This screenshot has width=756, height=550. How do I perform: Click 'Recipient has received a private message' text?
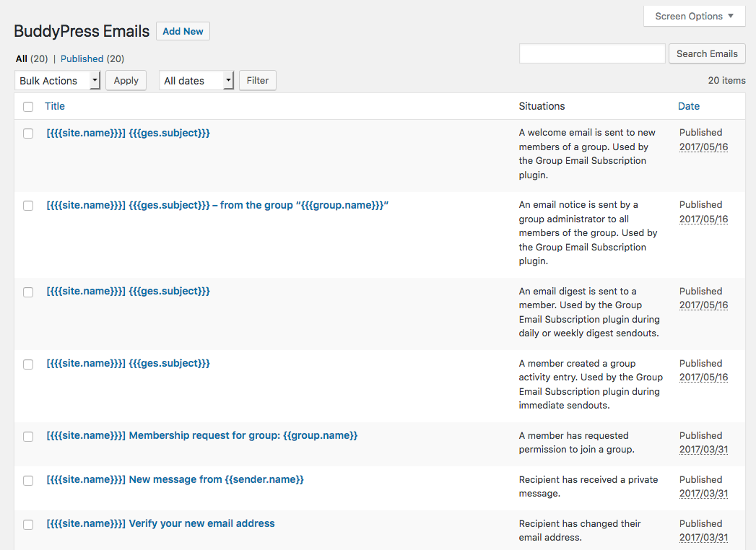(588, 486)
